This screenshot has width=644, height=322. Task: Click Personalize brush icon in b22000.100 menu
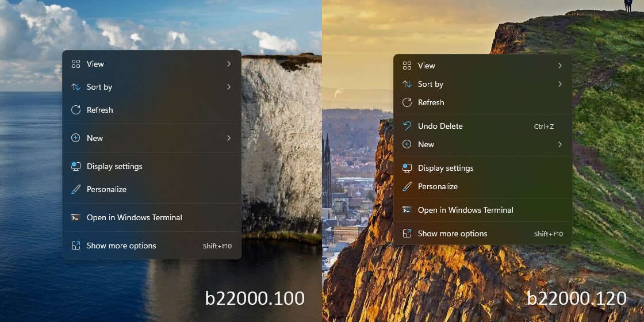point(75,189)
